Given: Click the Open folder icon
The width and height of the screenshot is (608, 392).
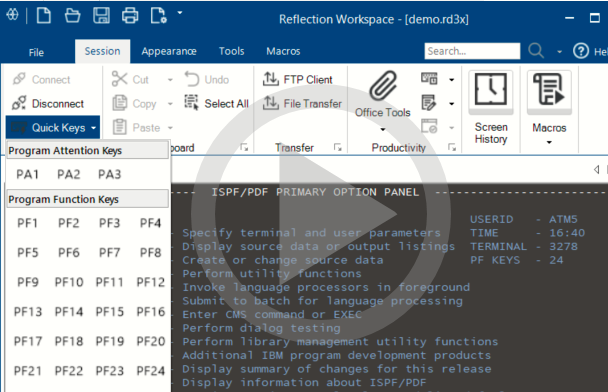Looking at the screenshot, I should point(73,16).
